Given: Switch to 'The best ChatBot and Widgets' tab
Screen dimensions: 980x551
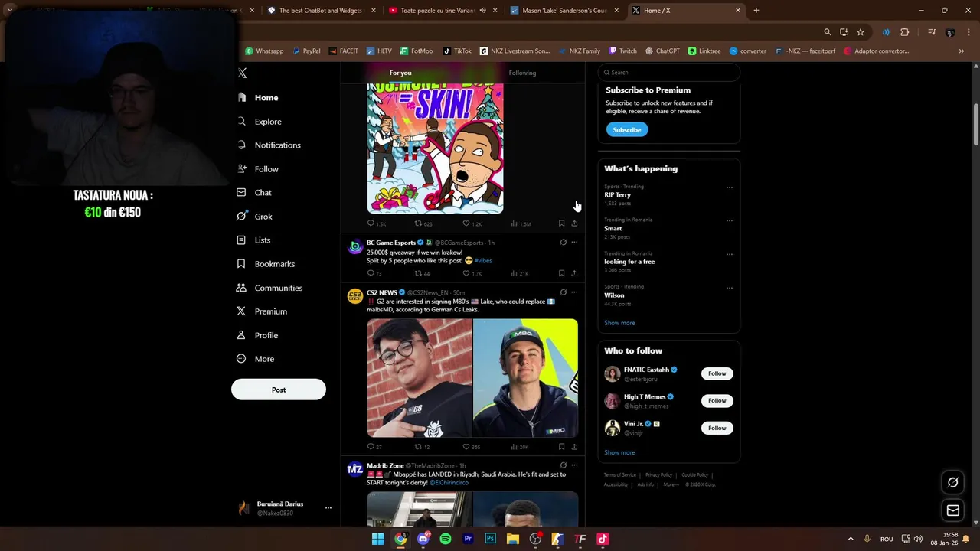Looking at the screenshot, I should (x=322, y=10).
